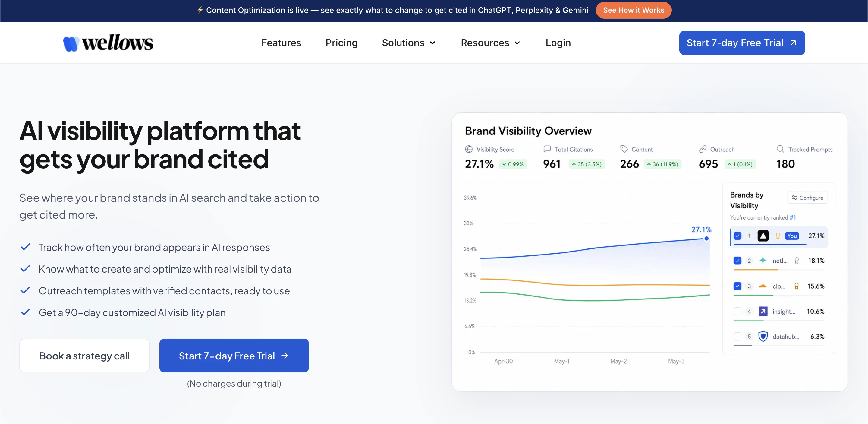Click the May-3 axis label
This screenshot has height=424, width=868.
click(676, 361)
